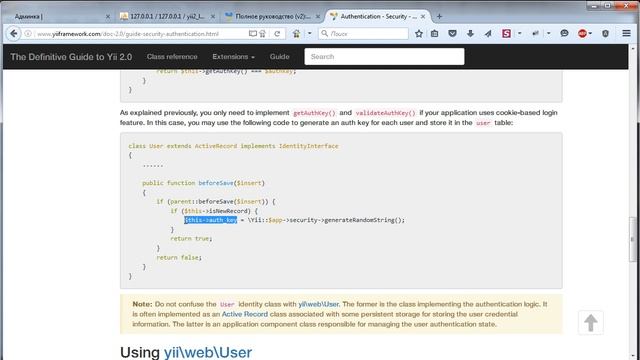This screenshot has width=640, height=360.
Task: Bookmark this page with the star icon
Action: click(419, 34)
